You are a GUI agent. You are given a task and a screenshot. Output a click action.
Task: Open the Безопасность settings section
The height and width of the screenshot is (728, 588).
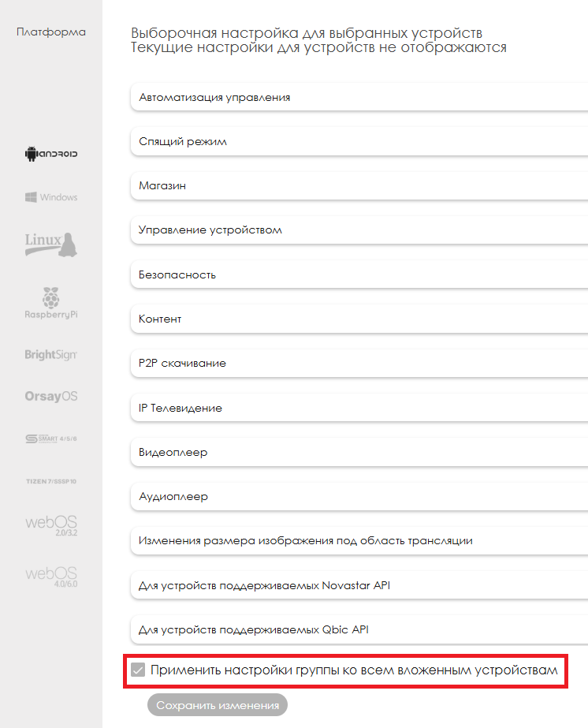click(x=359, y=274)
